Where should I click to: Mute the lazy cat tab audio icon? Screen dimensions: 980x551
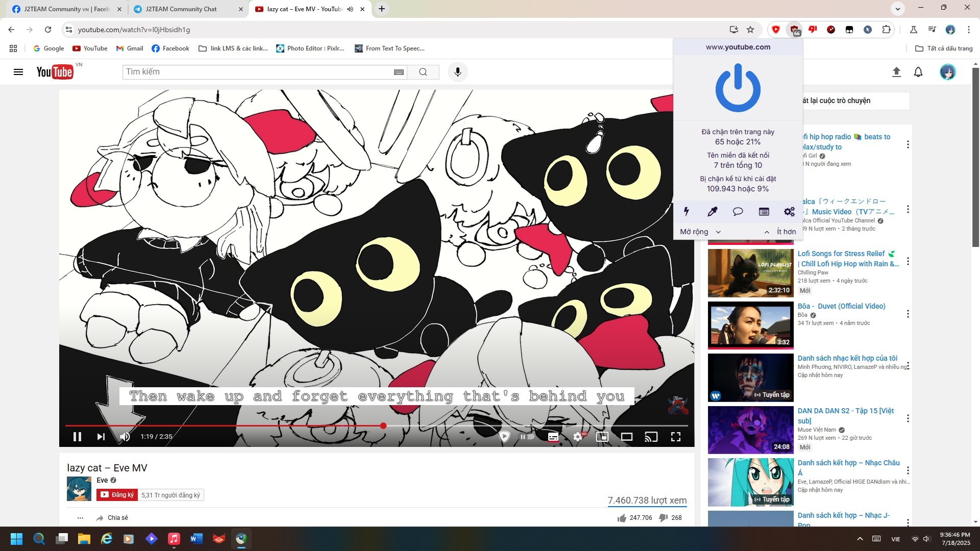pyautogui.click(x=350, y=9)
